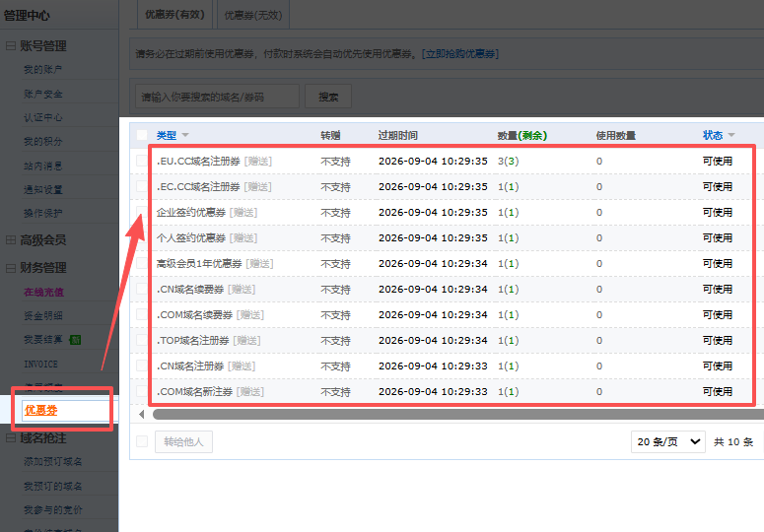Click the 立即抢购优惠券 link
The width and height of the screenshot is (764, 532).
pyautogui.click(x=460, y=53)
